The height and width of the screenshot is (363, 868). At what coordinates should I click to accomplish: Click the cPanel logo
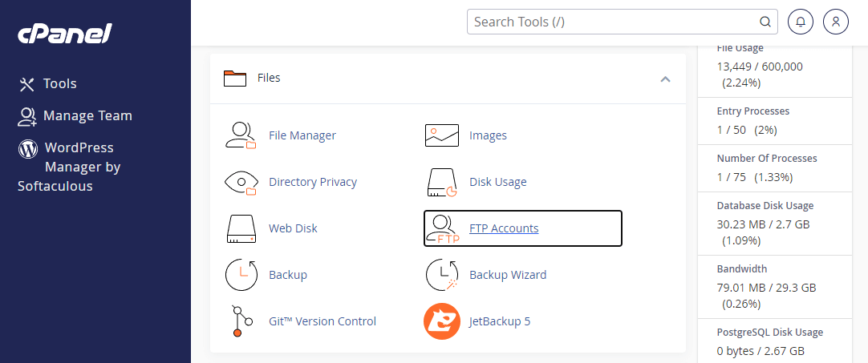65,34
